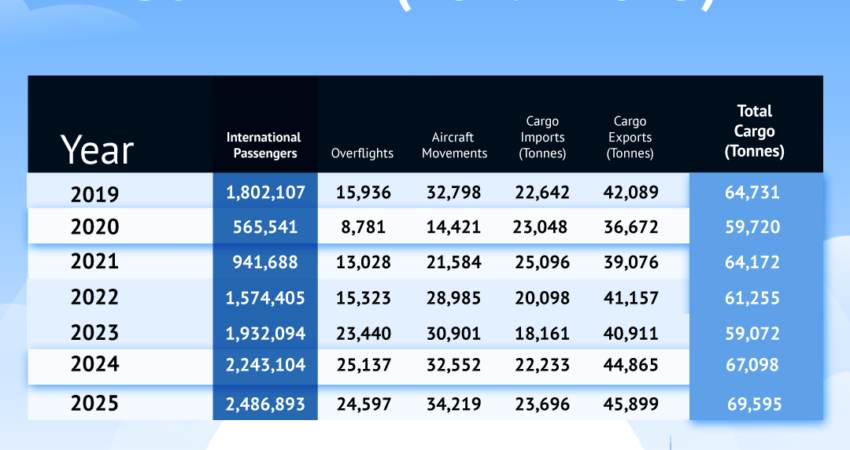Click the Overflights column header
850x450 pixels.
[x=362, y=153]
